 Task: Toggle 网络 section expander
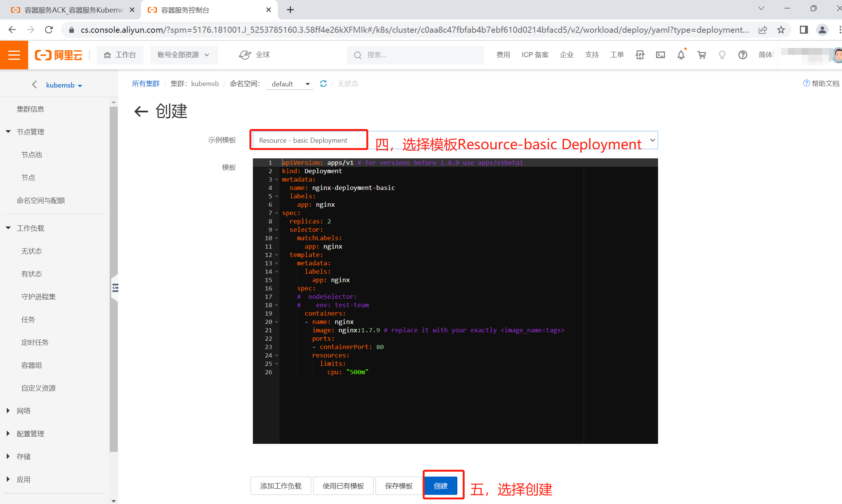[x=10, y=410]
